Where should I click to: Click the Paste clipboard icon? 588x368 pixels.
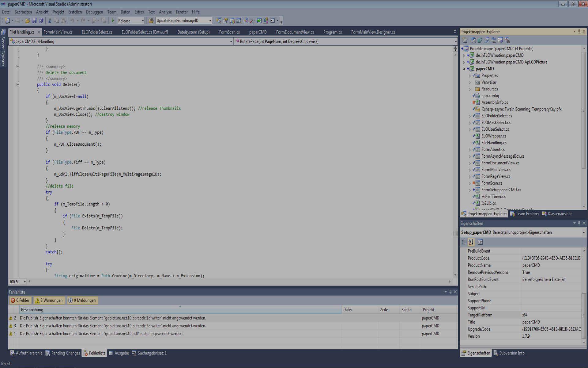pyautogui.click(x=63, y=21)
